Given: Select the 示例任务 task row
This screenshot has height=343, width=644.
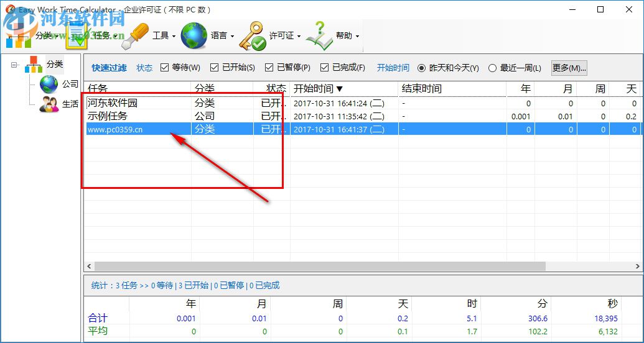Looking at the screenshot, I should [363, 117].
